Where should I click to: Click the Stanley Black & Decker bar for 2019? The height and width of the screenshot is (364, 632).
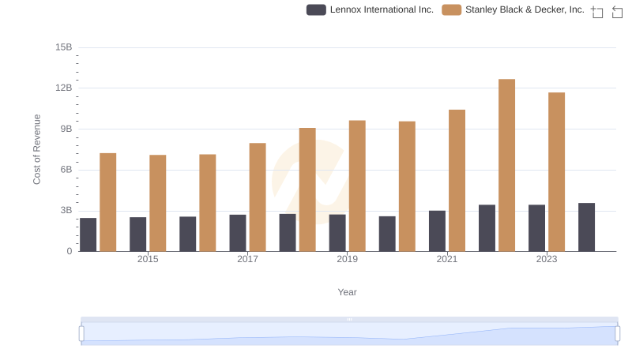click(x=357, y=186)
